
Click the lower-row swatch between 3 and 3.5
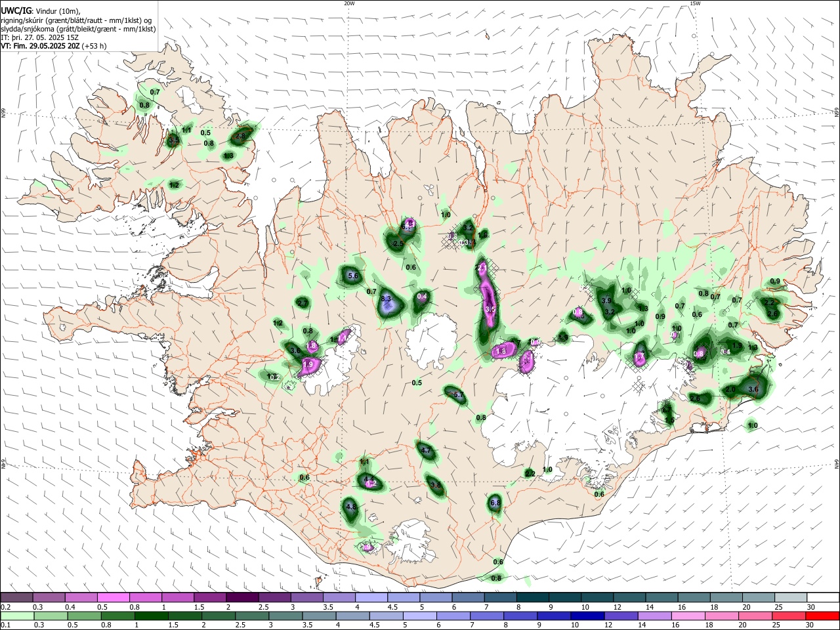(x=285, y=616)
